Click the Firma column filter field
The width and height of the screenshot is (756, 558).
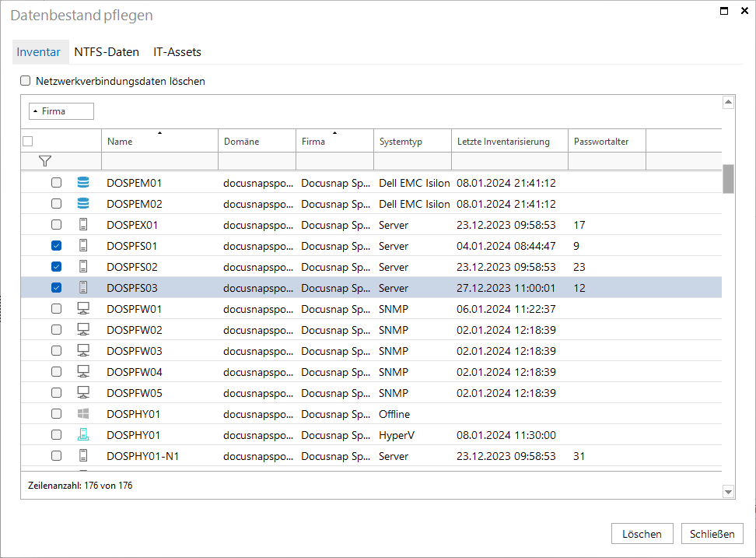(x=334, y=161)
